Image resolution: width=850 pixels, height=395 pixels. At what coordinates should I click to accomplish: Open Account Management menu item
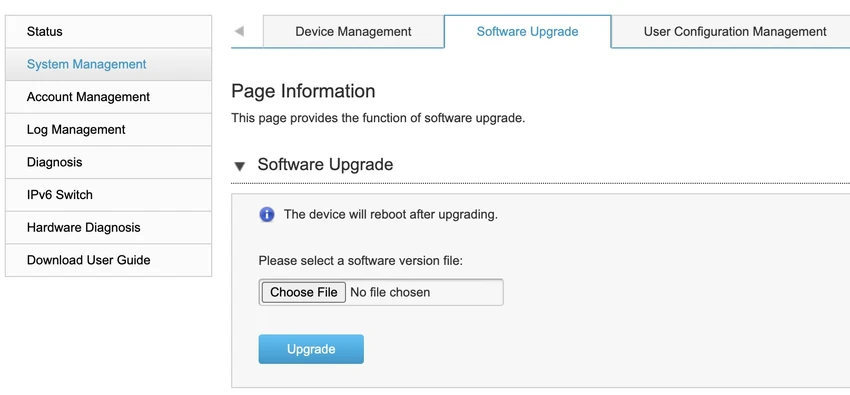(108, 97)
